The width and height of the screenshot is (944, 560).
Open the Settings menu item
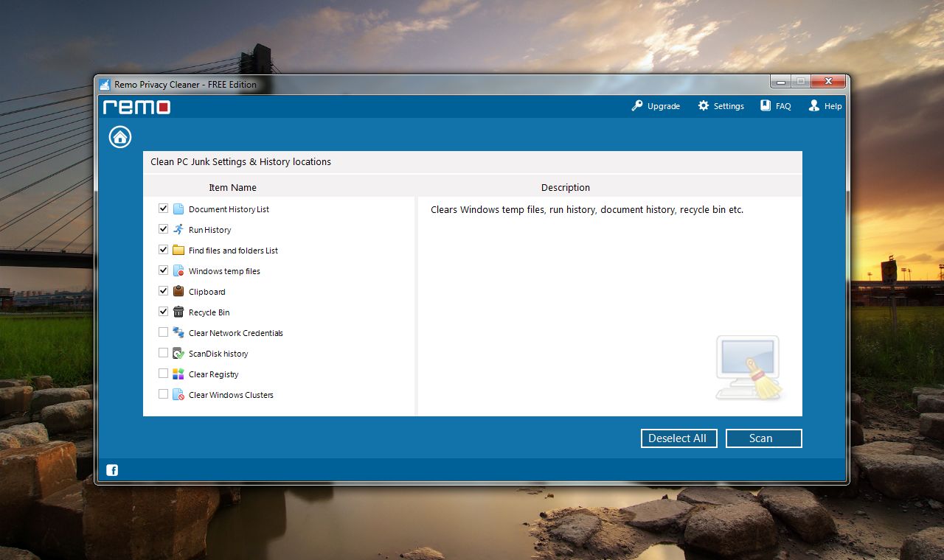(721, 106)
